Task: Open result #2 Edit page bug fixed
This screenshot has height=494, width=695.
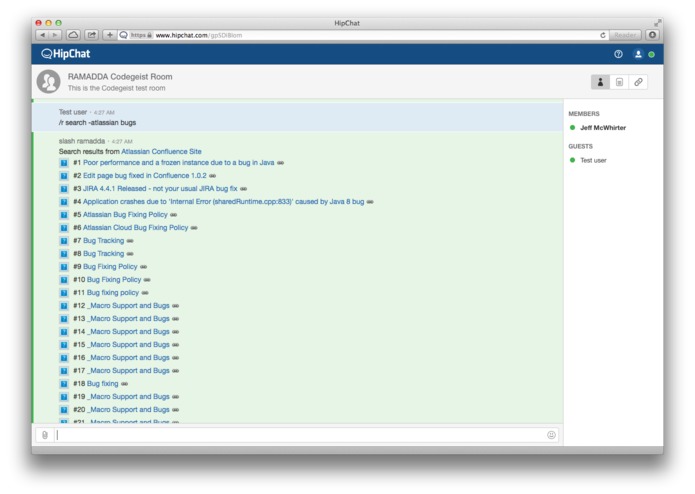Action: [x=145, y=175]
